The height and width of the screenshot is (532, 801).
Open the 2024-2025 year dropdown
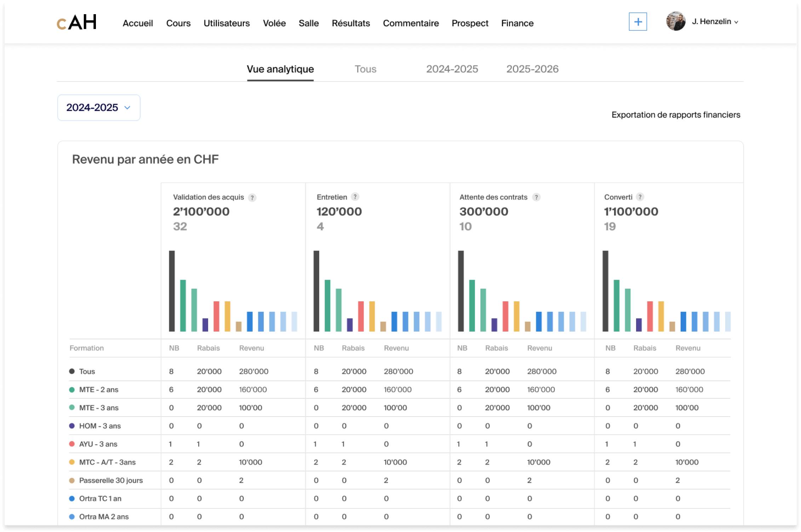pos(99,108)
